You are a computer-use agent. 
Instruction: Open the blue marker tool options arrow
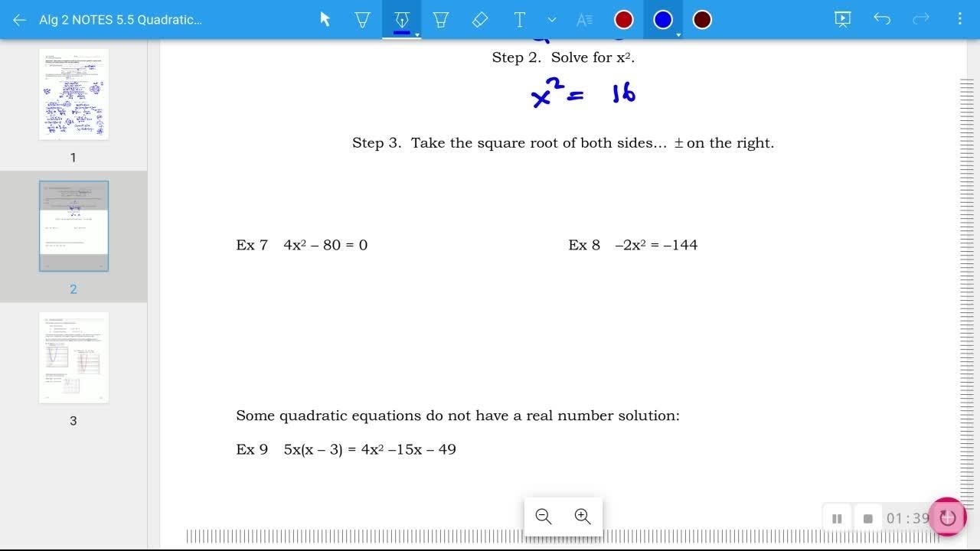(417, 34)
